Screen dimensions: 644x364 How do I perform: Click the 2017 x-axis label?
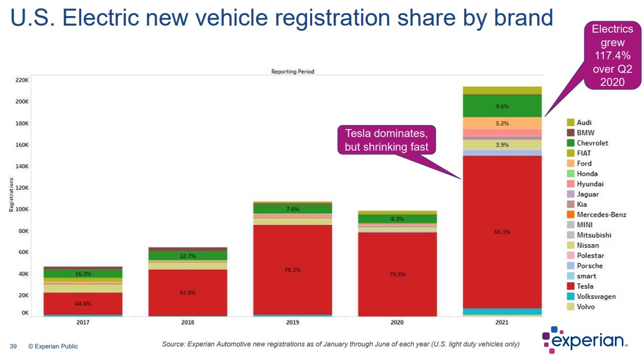83,322
